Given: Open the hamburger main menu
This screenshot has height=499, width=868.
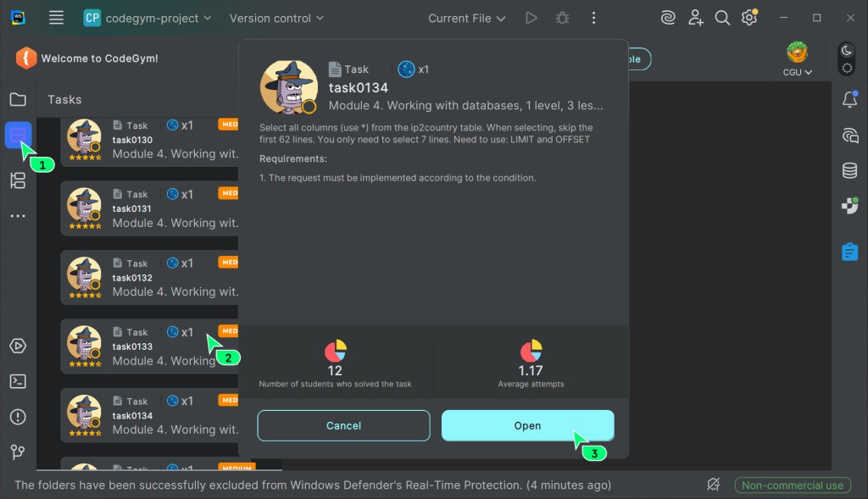Looking at the screenshot, I should tap(56, 18).
